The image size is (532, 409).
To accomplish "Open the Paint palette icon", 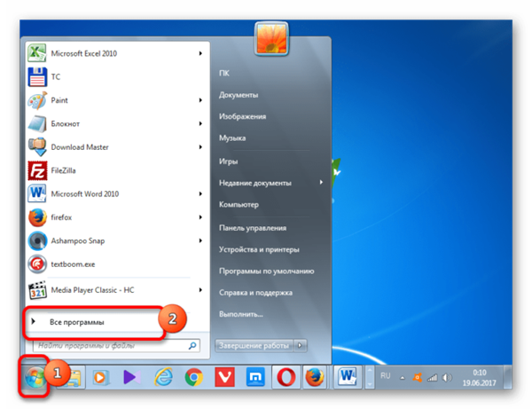I will [37, 100].
